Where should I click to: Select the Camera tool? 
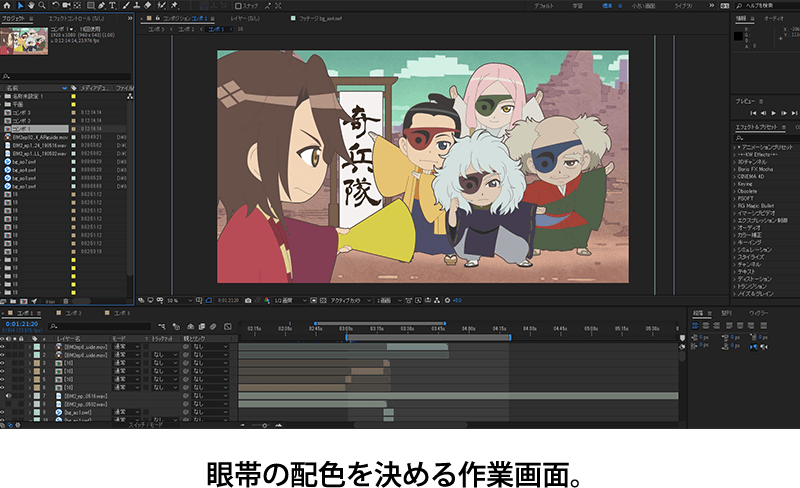[x=66, y=5]
